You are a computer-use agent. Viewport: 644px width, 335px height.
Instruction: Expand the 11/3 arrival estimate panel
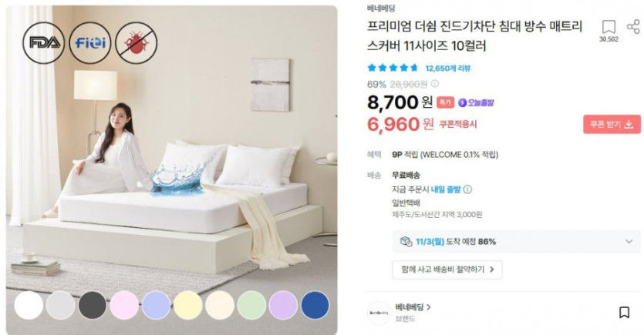point(629,242)
